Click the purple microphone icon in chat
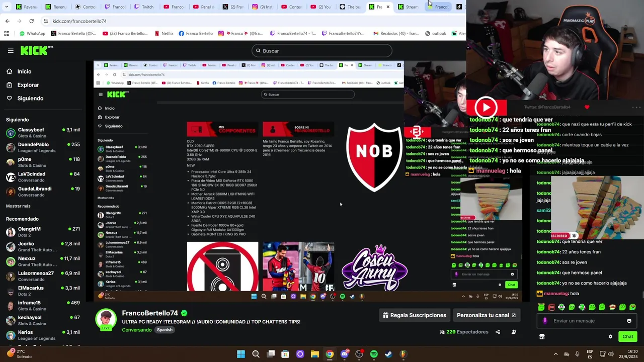The height and width of the screenshot is (362, 644). coord(545,321)
